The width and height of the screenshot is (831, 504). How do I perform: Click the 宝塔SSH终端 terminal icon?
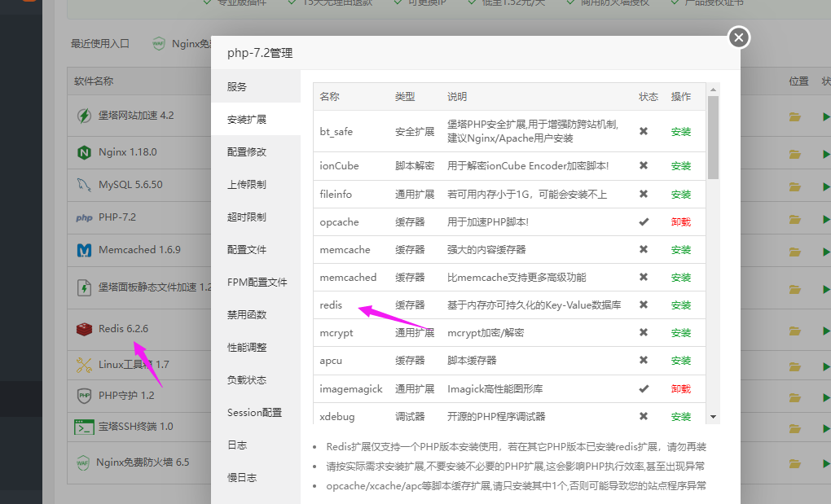(x=84, y=427)
